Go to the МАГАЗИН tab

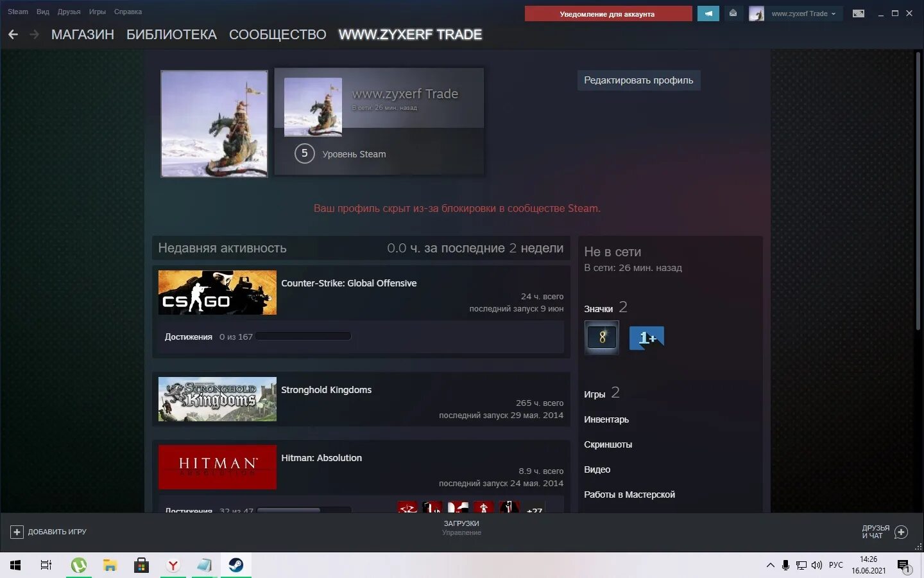pyautogui.click(x=83, y=35)
